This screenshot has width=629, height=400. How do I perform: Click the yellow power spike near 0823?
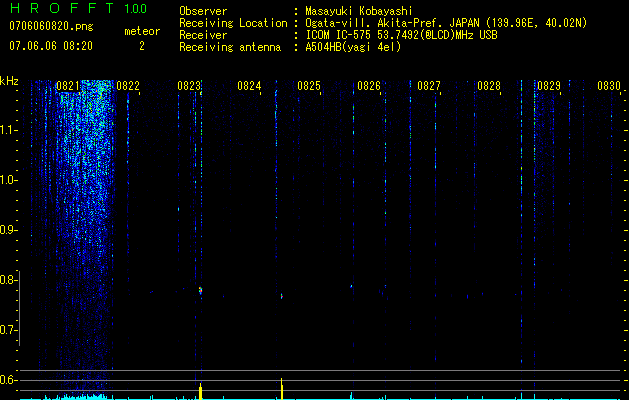[x=201, y=391]
